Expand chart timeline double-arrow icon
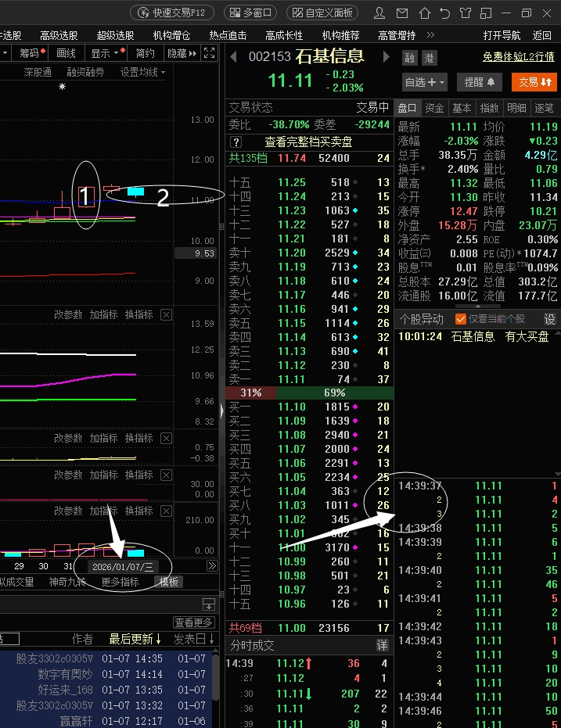561x728 pixels. [212, 565]
